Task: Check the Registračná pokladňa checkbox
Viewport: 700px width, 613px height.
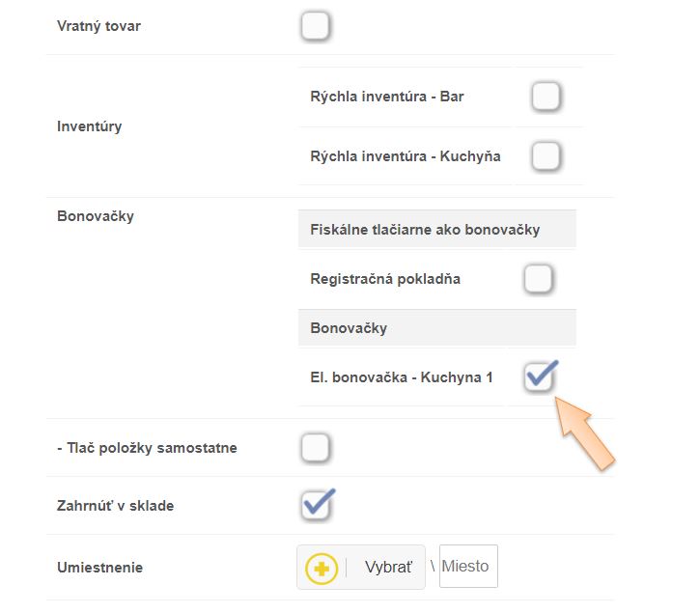Action: pos(538,279)
